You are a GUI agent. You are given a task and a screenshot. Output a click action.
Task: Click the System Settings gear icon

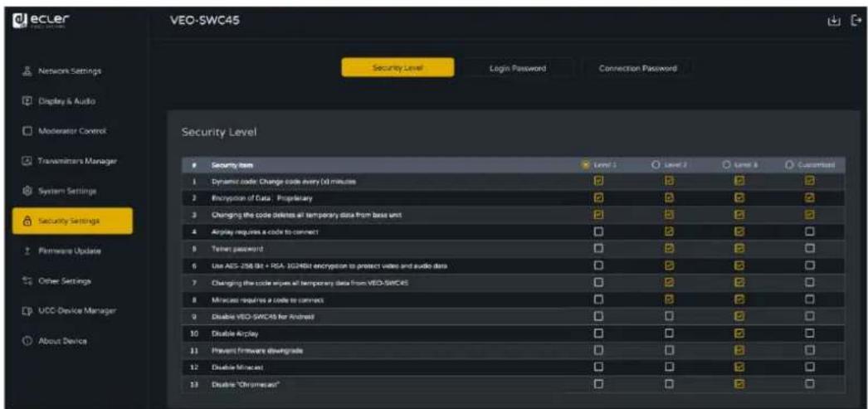click(x=26, y=191)
